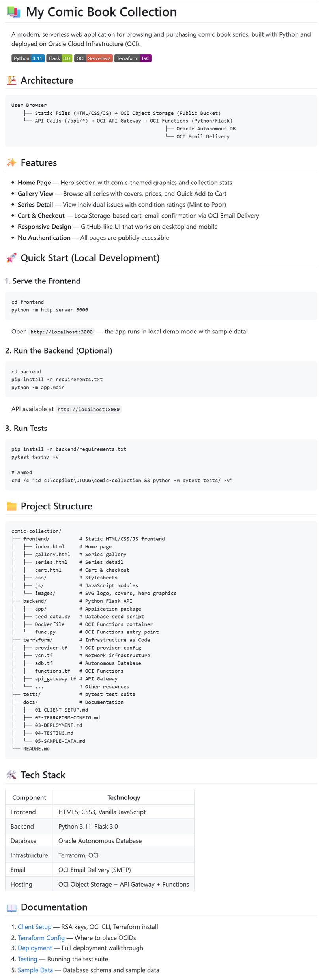Image resolution: width=320 pixels, height=980 pixels.
Task: Open the Terraform Config link
Action: point(41,938)
